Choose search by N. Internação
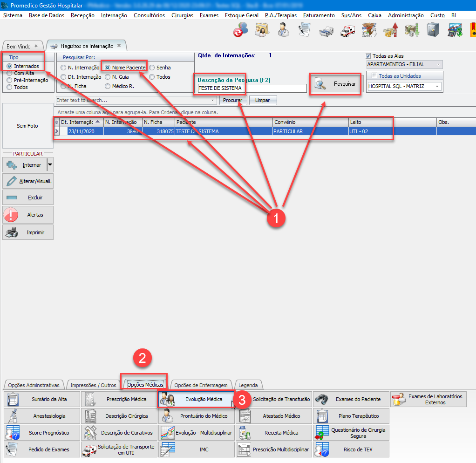 (64, 68)
